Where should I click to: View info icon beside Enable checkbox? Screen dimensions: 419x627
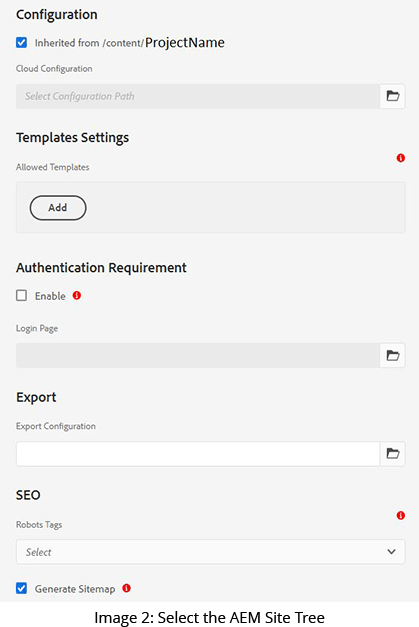pyautogui.click(x=77, y=296)
